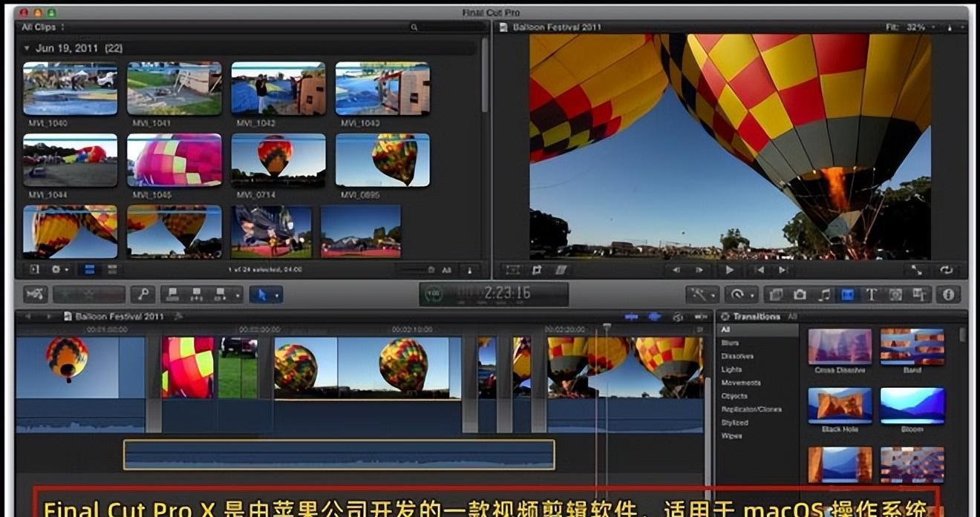Open the All Clips filter dropdown
Viewport: 980px width, 517px height.
click(43, 27)
